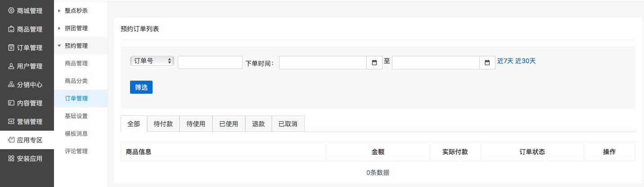Collapse the 预约管理 submenu

(x=81, y=46)
